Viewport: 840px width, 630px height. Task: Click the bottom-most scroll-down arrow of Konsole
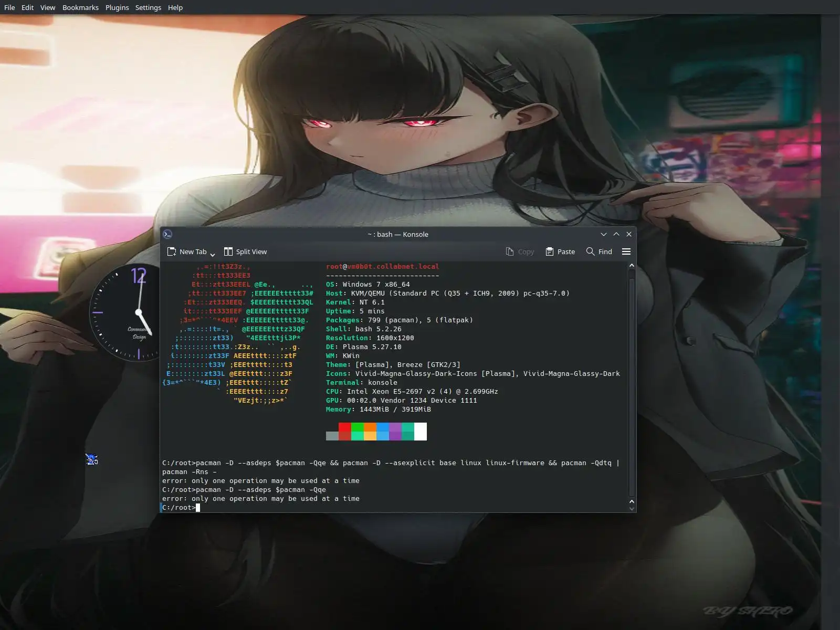(x=632, y=508)
